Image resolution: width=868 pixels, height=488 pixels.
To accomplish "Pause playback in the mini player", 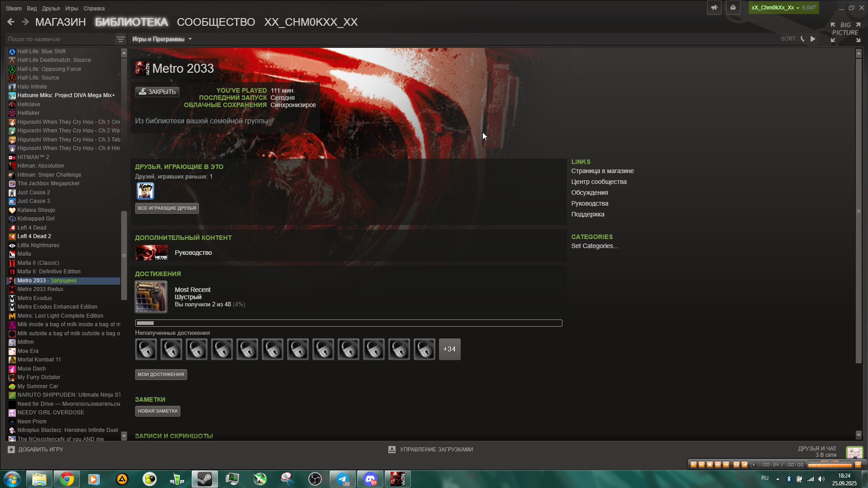I will (x=701, y=465).
